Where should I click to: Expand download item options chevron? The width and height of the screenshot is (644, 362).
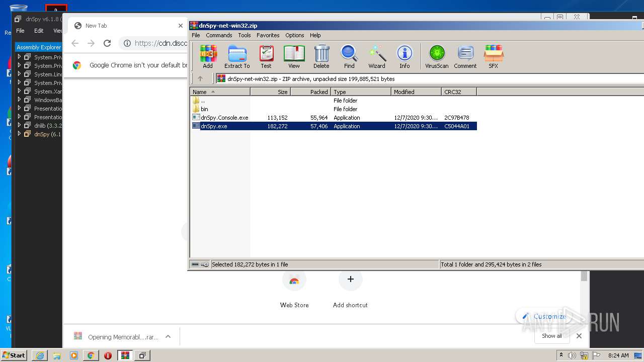click(x=168, y=337)
